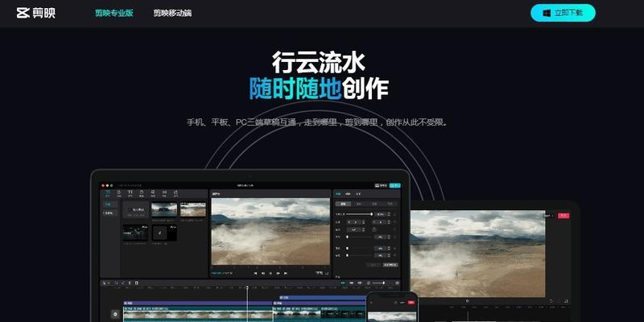Click the apply-to-all button at the properties panel bottom

pos(390,265)
